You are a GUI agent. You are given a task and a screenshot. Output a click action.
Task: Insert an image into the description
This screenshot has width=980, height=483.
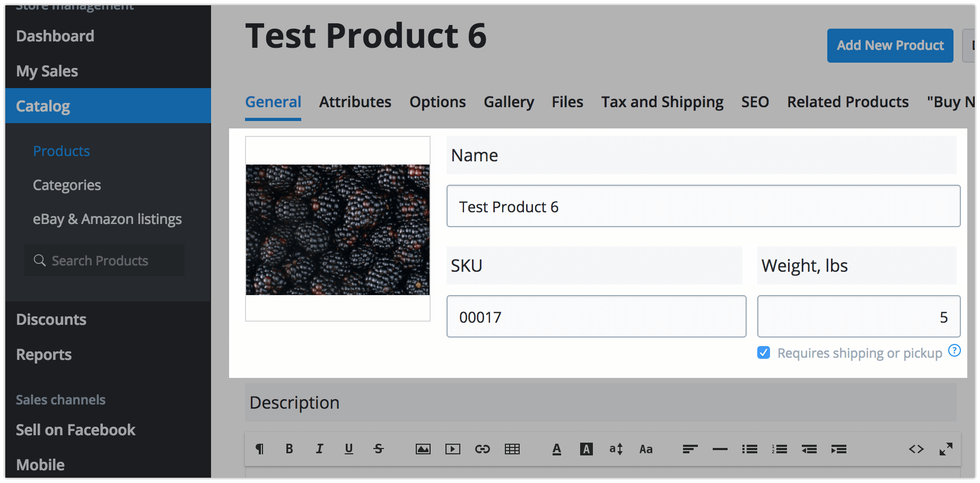[423, 449]
